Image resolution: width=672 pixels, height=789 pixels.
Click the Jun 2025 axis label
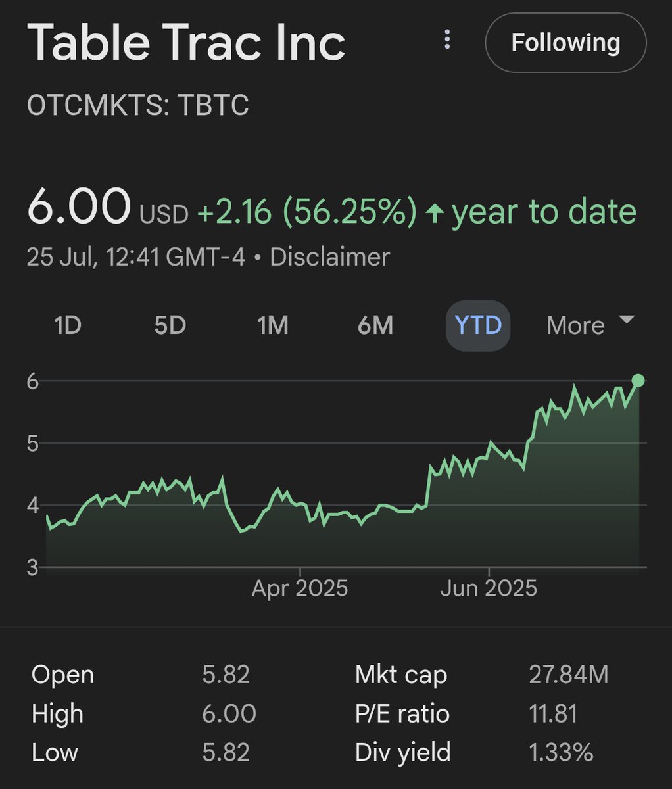click(x=489, y=588)
